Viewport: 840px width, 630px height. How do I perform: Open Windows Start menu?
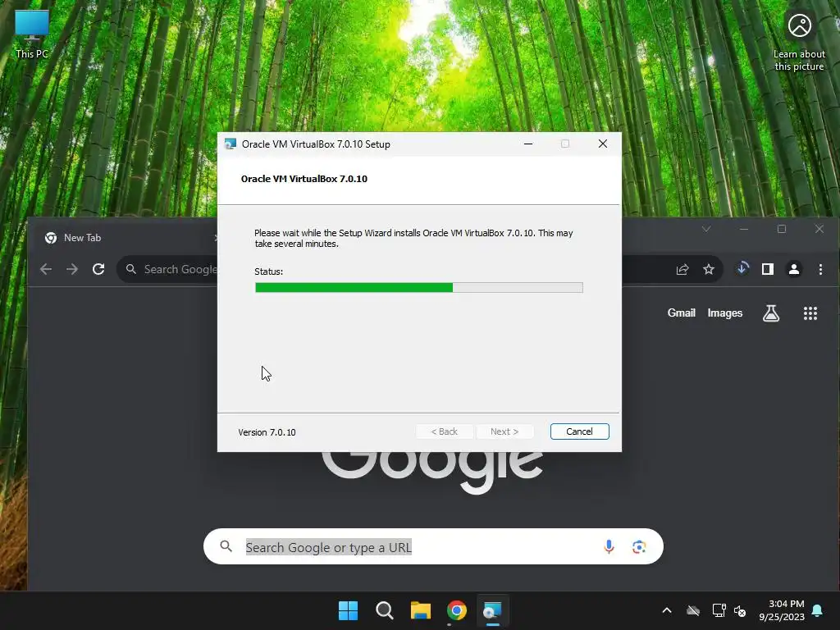click(x=348, y=610)
